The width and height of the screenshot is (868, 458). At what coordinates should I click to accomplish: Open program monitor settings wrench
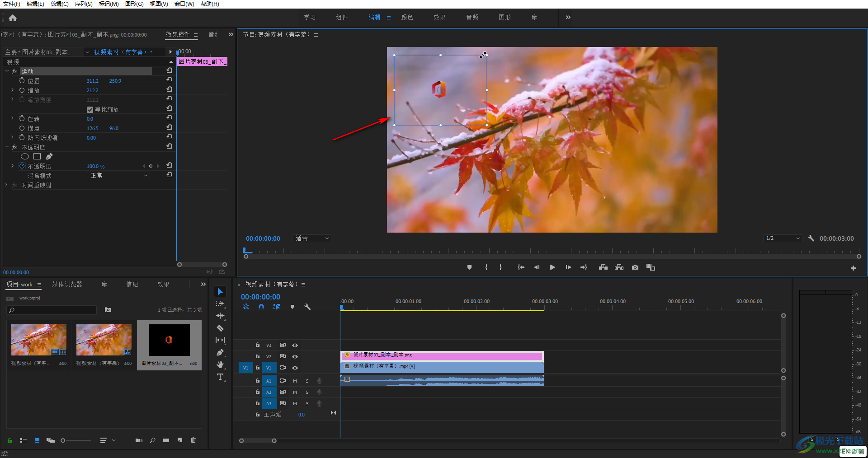(811, 238)
